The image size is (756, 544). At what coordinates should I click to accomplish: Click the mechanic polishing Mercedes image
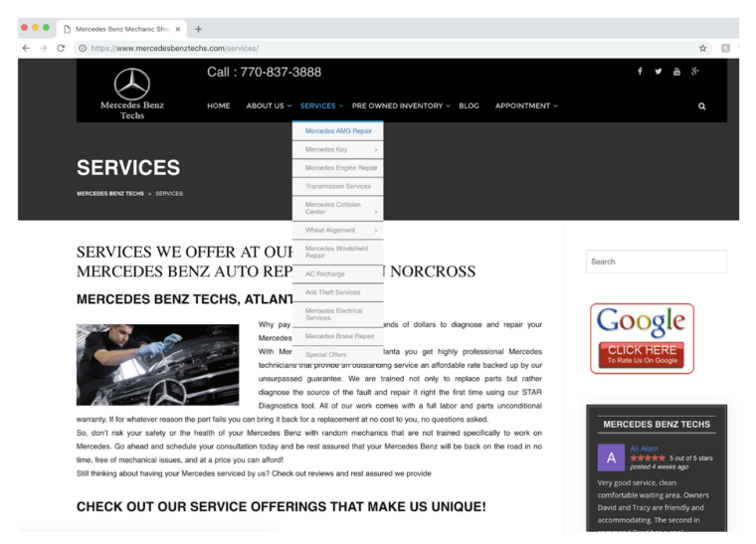point(157,365)
